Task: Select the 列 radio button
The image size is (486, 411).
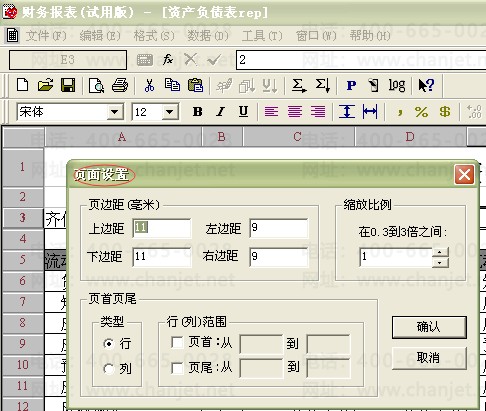Action: click(109, 369)
